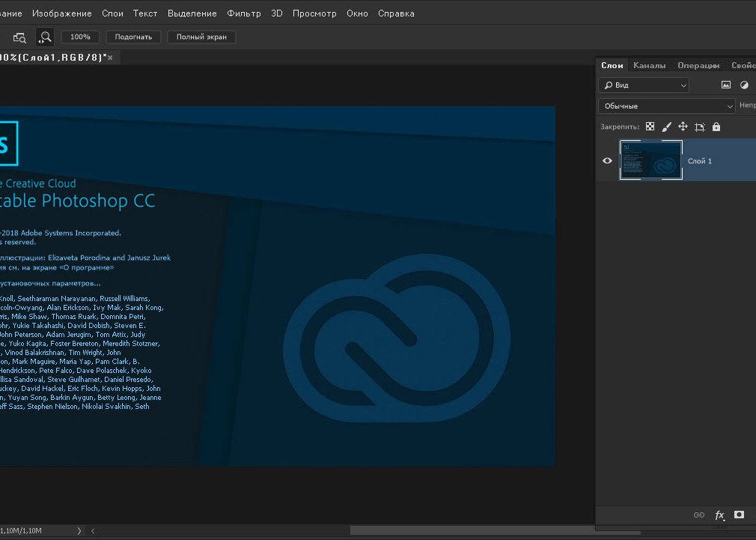Hide Слой 1 using the eye icon

607,160
